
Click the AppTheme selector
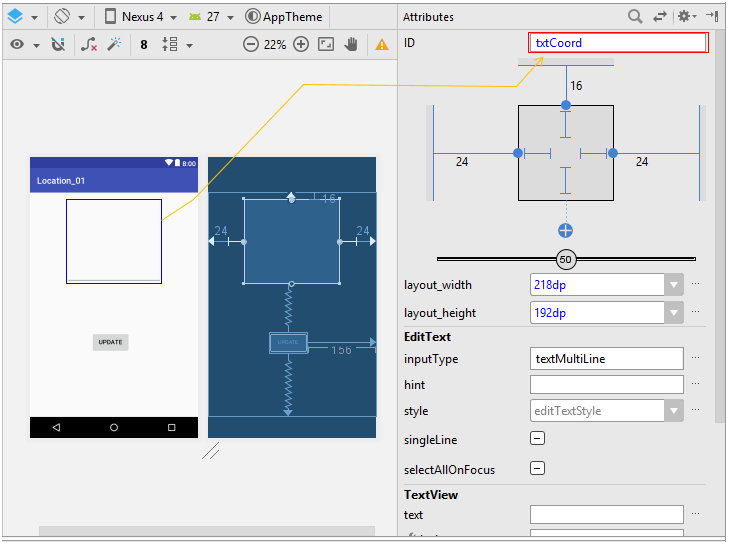284,17
